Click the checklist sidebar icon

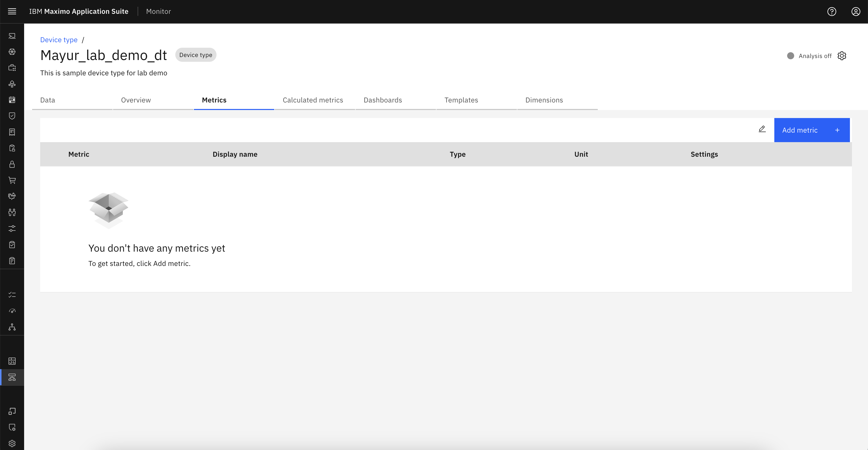12,295
